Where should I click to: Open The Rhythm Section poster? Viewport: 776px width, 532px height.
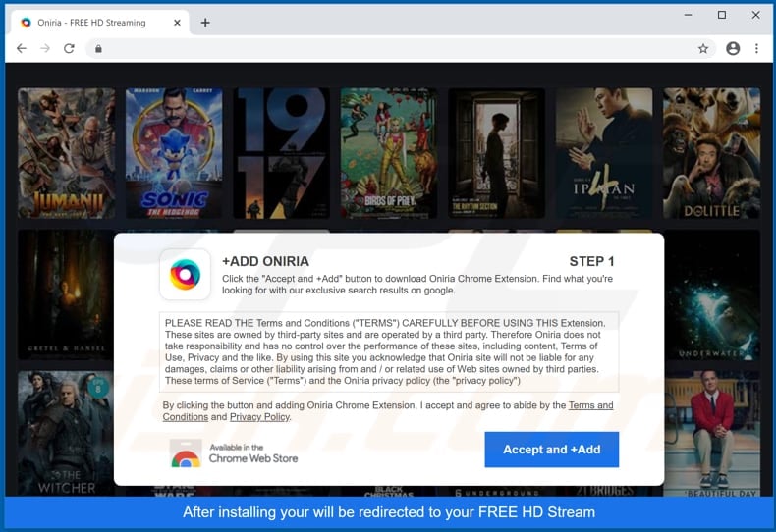tap(496, 153)
